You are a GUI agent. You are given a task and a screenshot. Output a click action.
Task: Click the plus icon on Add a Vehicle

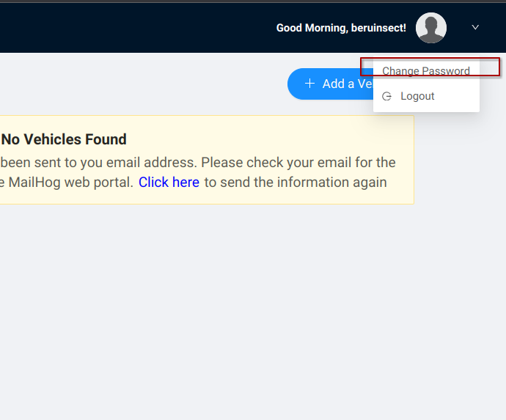309,84
